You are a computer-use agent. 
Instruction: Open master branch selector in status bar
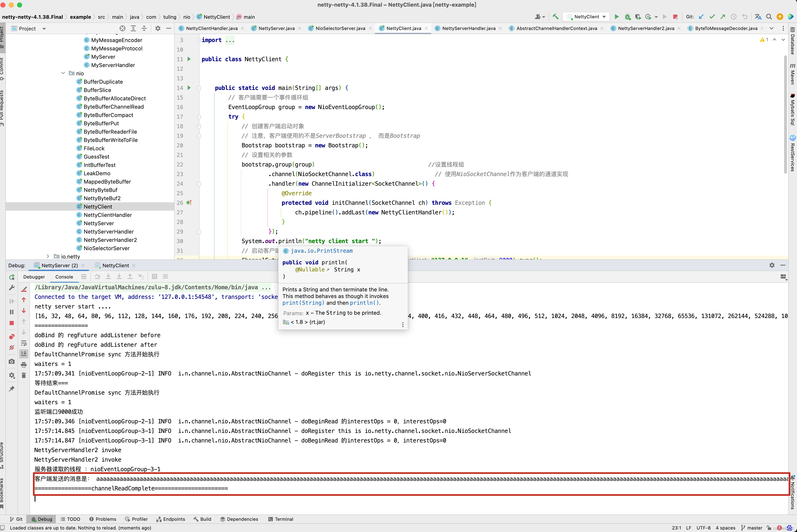coord(752,528)
